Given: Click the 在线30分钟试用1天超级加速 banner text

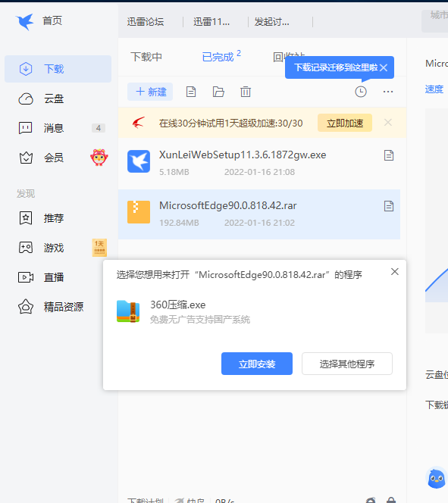Looking at the screenshot, I should click(x=230, y=123).
